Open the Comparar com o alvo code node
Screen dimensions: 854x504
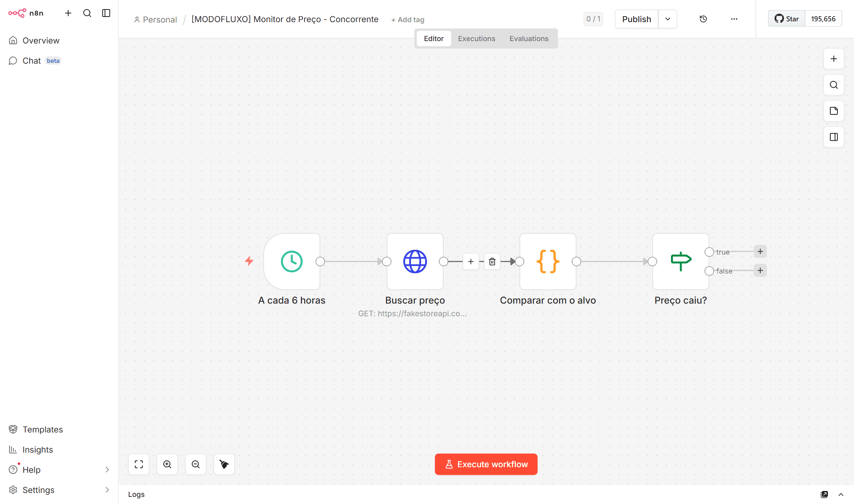click(x=548, y=261)
